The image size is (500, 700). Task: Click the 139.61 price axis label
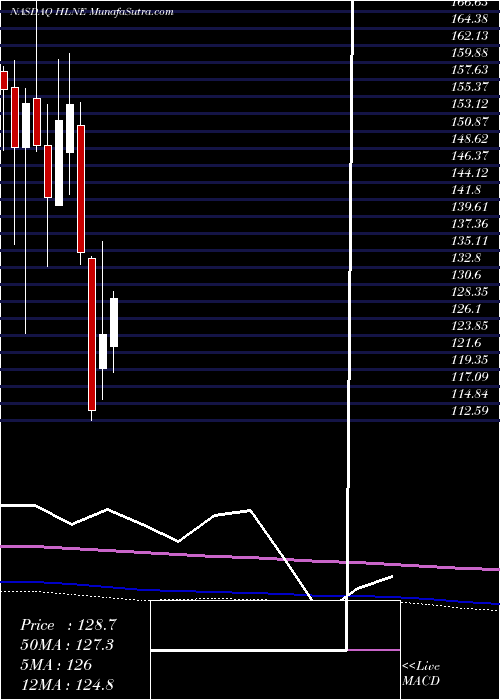[x=470, y=207]
